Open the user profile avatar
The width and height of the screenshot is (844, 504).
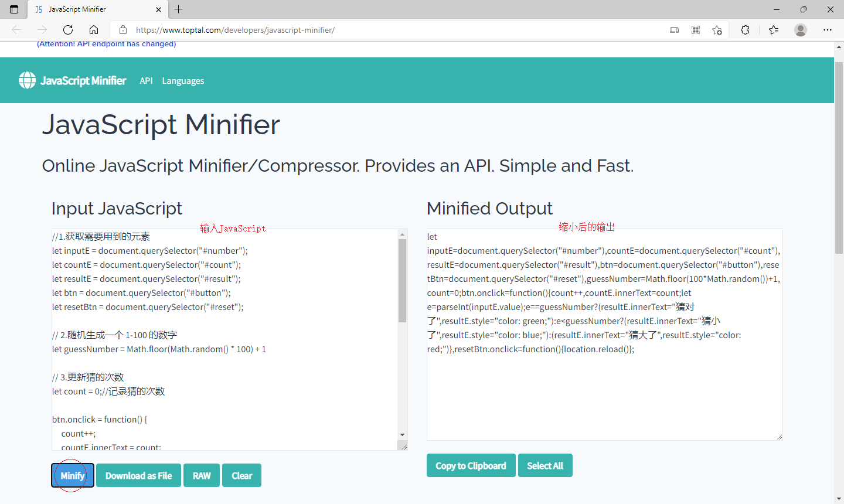[x=801, y=30]
